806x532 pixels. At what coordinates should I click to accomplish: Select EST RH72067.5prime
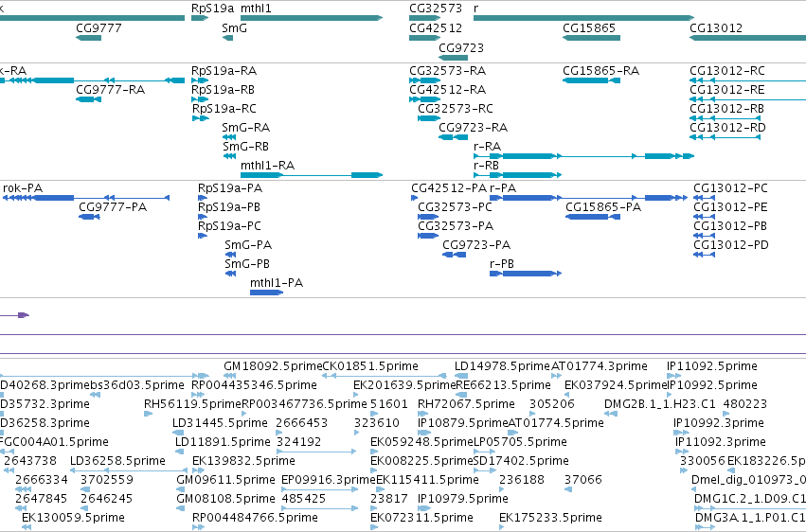coord(424,414)
